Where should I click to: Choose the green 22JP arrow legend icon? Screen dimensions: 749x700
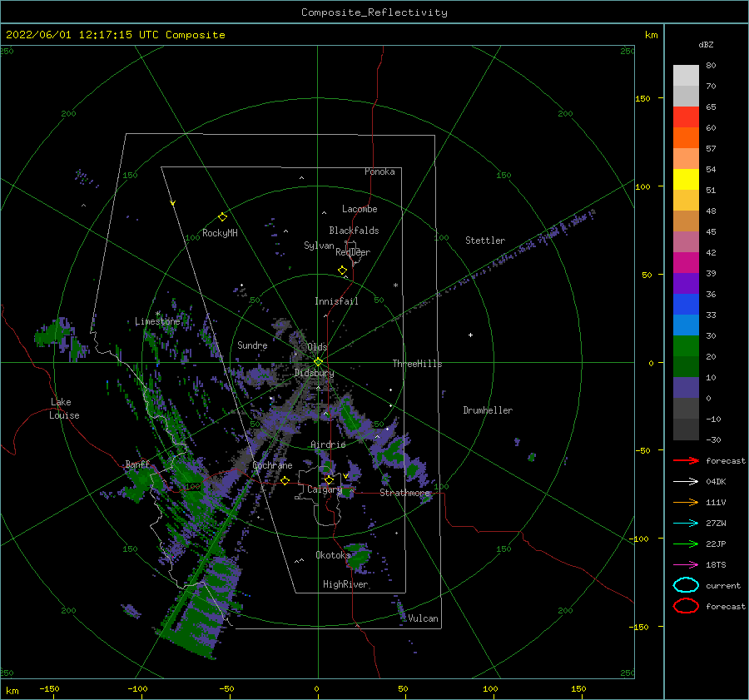[686, 544]
